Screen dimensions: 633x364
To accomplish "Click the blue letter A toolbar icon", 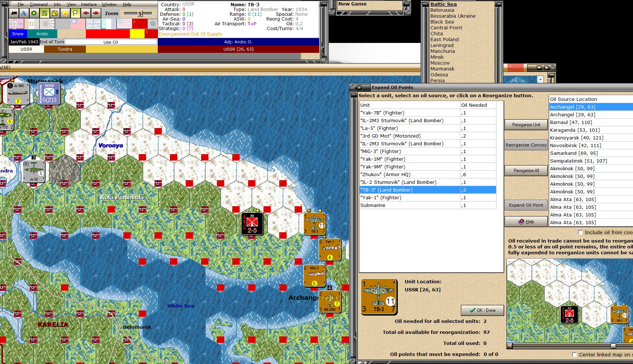I will click(24, 13).
